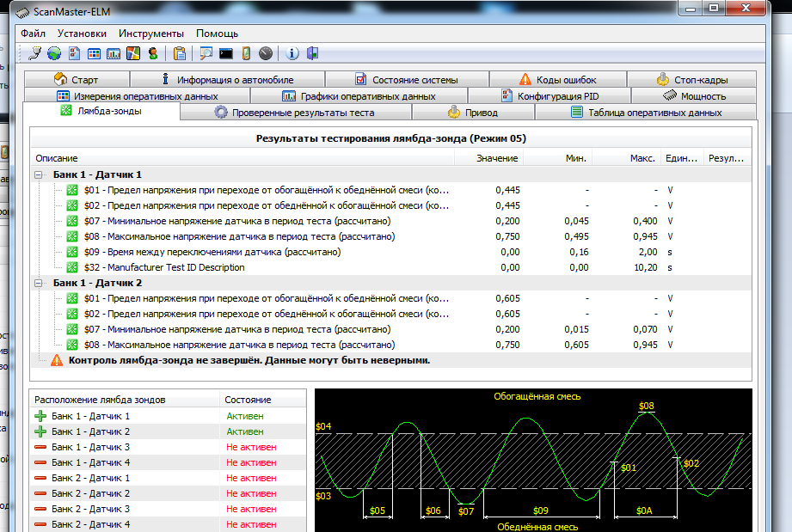Image resolution: width=792 pixels, height=532 pixels.
Task: Select Банк 1 - Датчик 2 in sensor list
Action: pyautogui.click(x=90, y=431)
